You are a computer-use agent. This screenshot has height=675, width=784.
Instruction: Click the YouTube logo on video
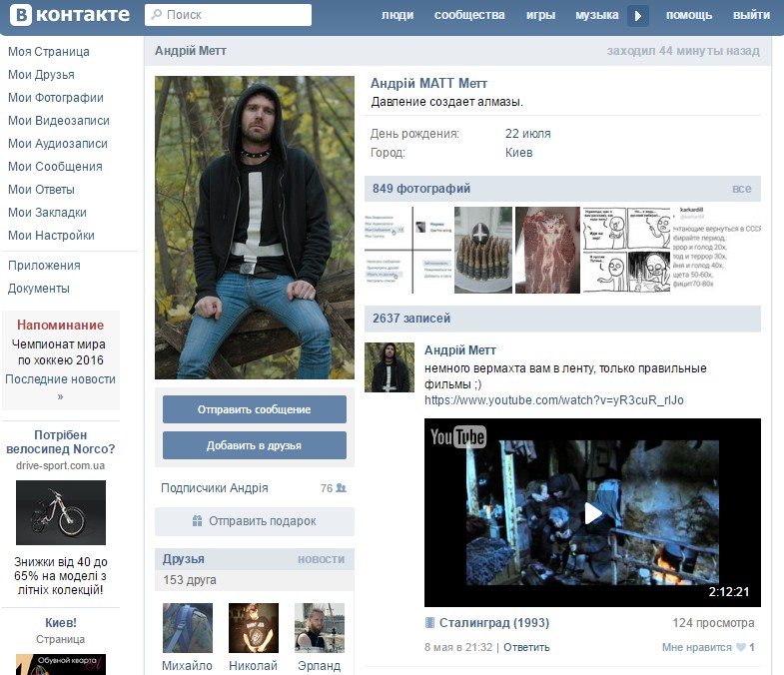(457, 437)
